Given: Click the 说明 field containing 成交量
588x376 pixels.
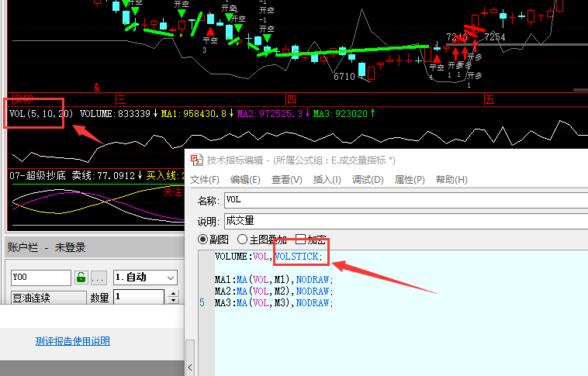Looking at the screenshot, I should pyautogui.click(x=406, y=221).
